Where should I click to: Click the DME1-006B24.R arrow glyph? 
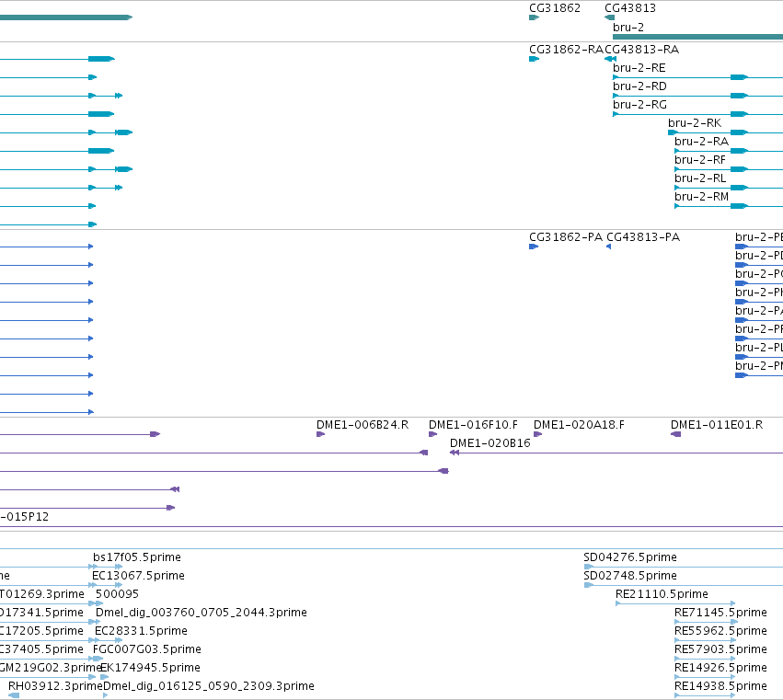[320, 434]
